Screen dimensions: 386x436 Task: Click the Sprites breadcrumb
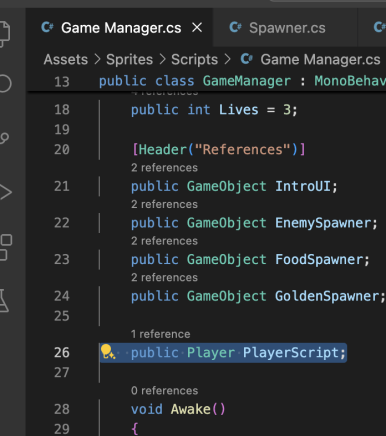click(129, 60)
